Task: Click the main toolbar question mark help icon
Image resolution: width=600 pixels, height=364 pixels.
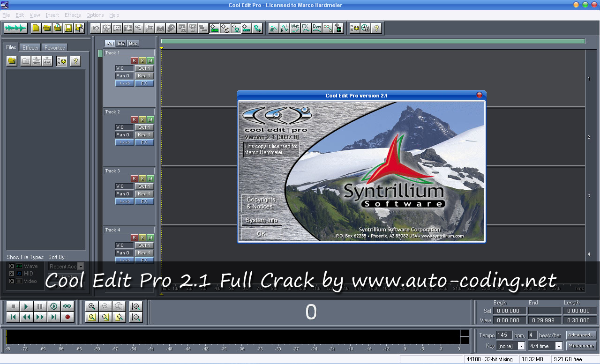Action: (376, 28)
